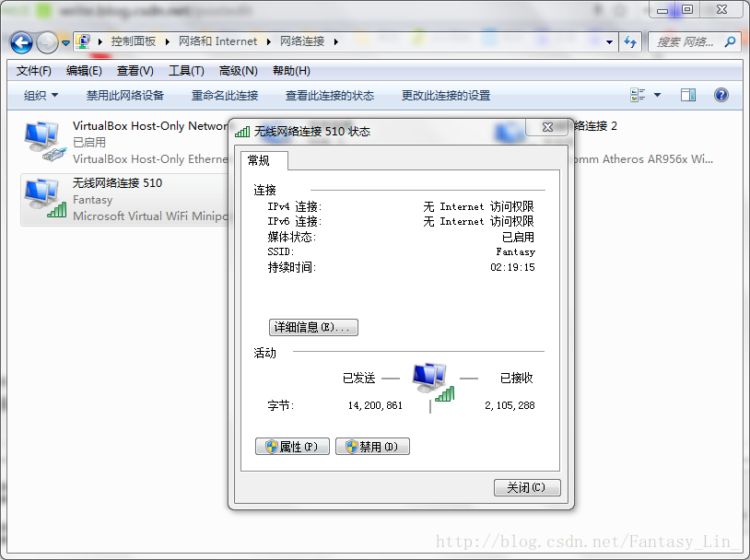
Task: Select 网络连接 breadcrumb segment
Action: tap(302, 41)
